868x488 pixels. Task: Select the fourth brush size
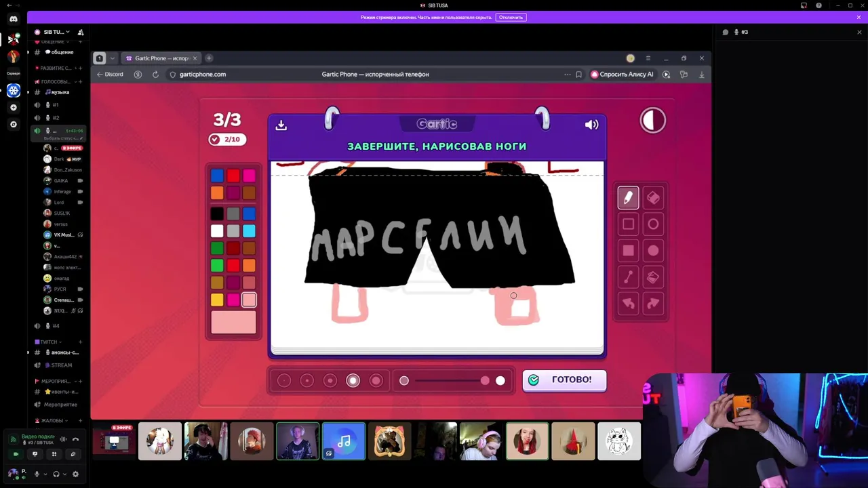pyautogui.click(x=353, y=381)
